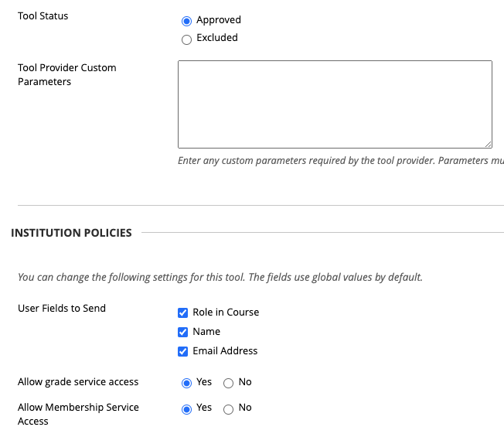Select Yes for Membership Service Access
The width and height of the screenshot is (504, 444).
pos(186,408)
